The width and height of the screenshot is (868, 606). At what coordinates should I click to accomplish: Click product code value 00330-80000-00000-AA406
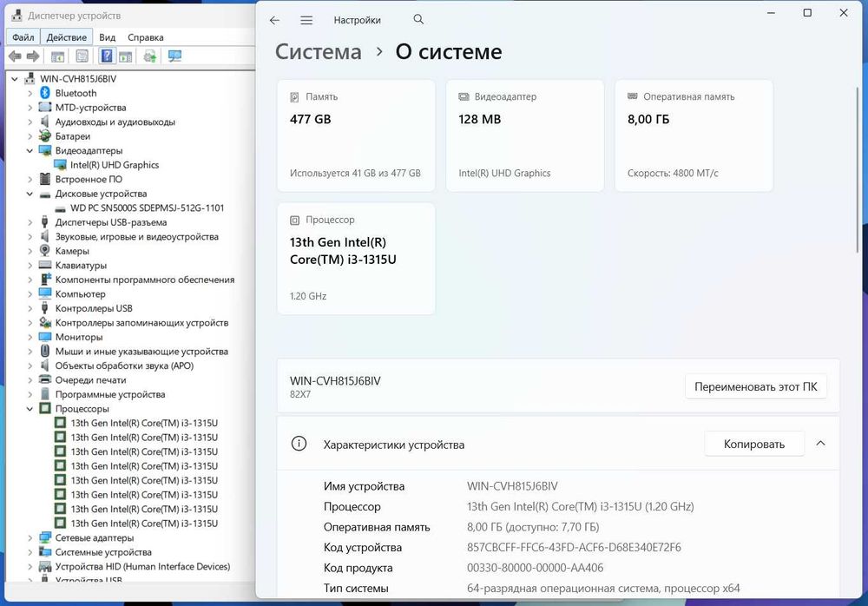coord(536,568)
